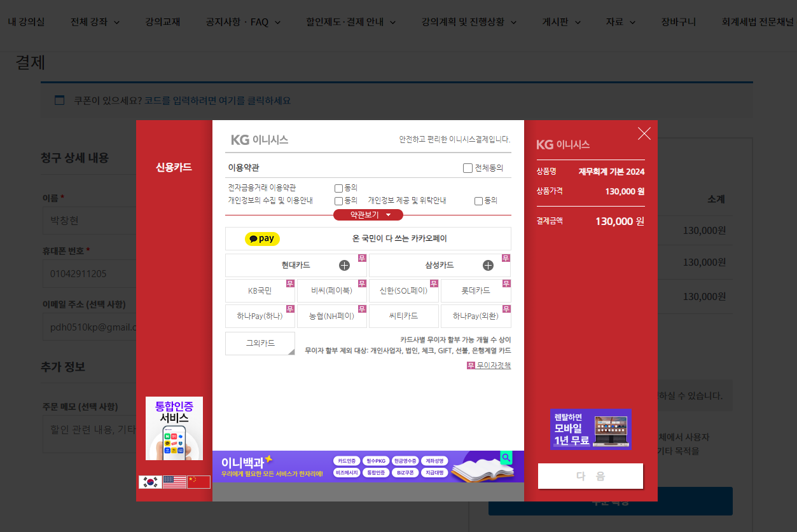Viewport: 797px width, 532px height.
Task: Expand 약관보기 terms dropdown
Action: click(368, 215)
